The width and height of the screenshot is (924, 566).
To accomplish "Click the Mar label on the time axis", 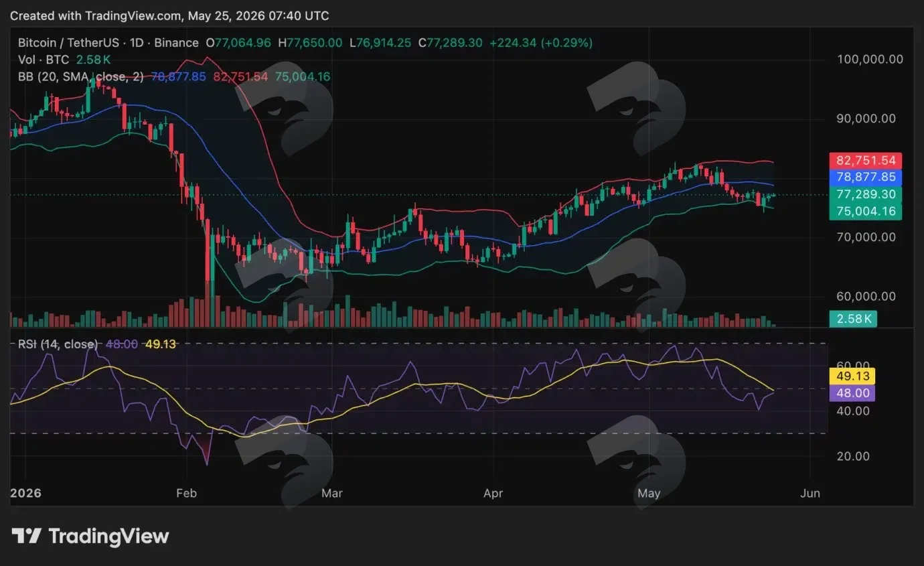I will (332, 494).
